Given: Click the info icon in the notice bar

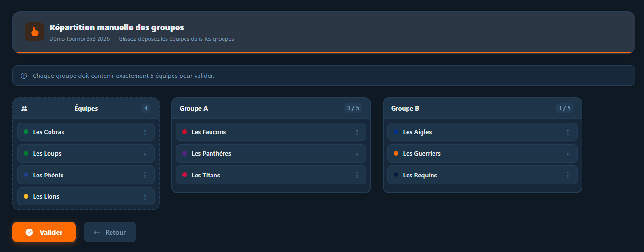Looking at the screenshot, I should [24, 76].
